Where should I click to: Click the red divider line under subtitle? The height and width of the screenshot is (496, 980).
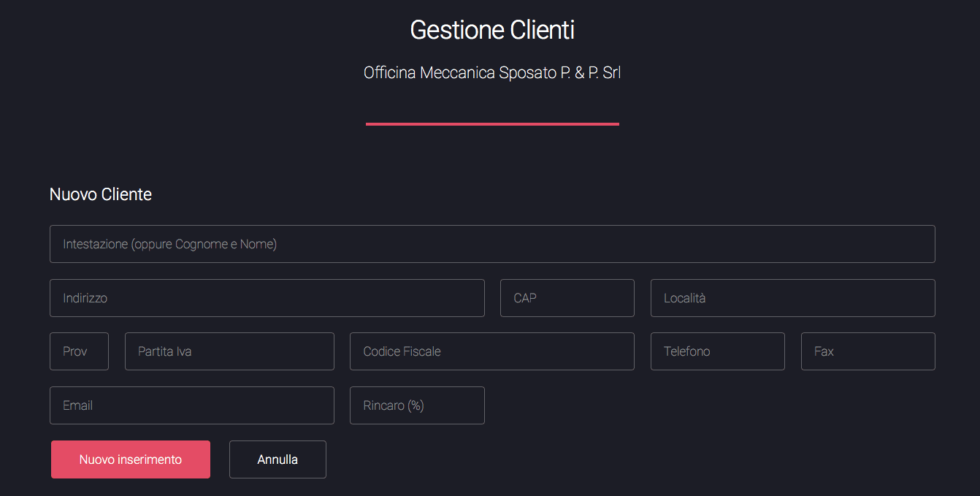click(492, 124)
